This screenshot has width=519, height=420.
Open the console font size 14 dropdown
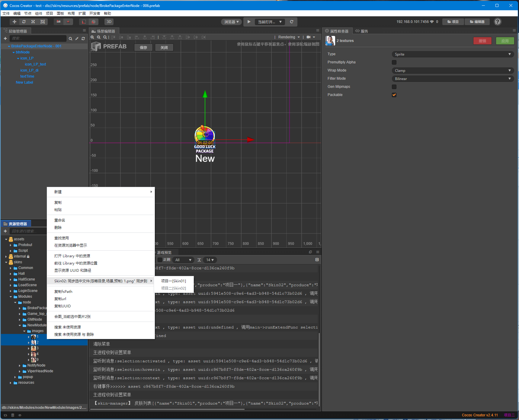[x=210, y=260]
